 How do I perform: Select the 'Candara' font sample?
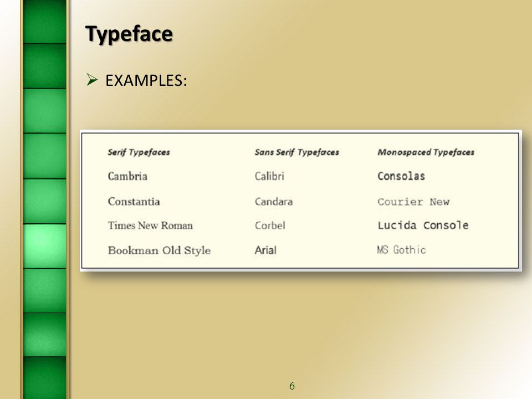273,202
